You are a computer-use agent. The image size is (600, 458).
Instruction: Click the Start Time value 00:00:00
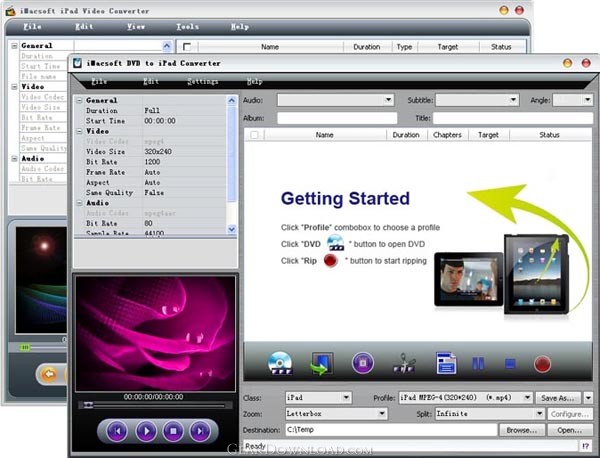[x=160, y=121]
